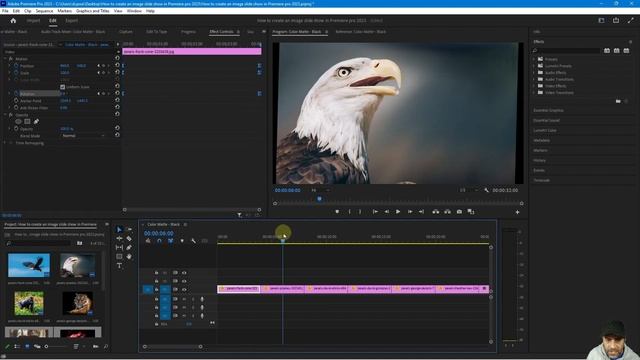Use the free draw bezier mask pen
The height and width of the screenshot is (360, 640).
pyautogui.click(x=36, y=121)
